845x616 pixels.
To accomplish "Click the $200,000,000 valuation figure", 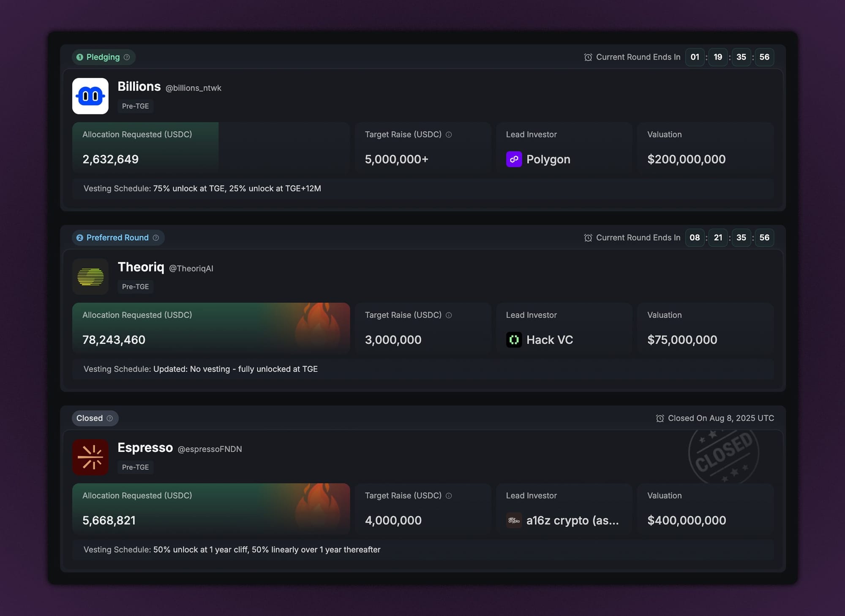I will 687,159.
